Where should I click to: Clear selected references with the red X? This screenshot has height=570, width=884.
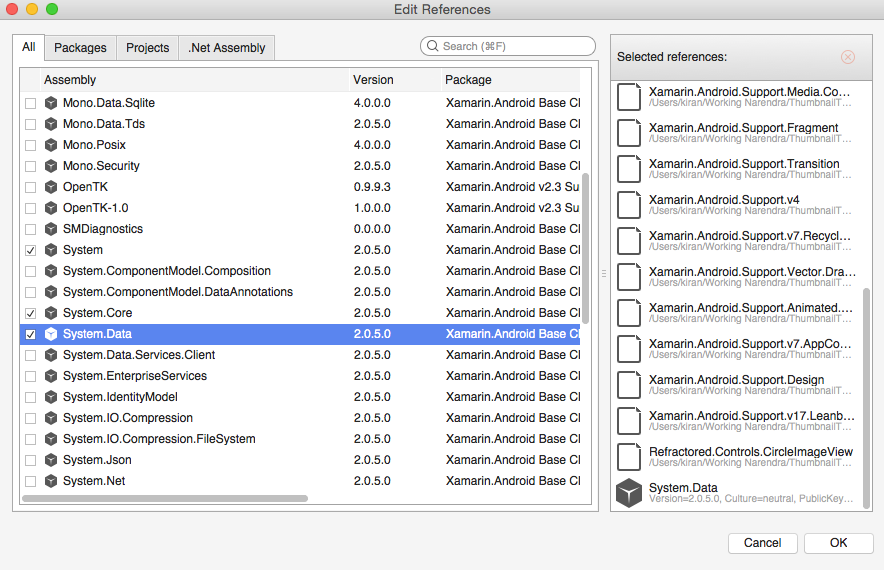click(847, 57)
